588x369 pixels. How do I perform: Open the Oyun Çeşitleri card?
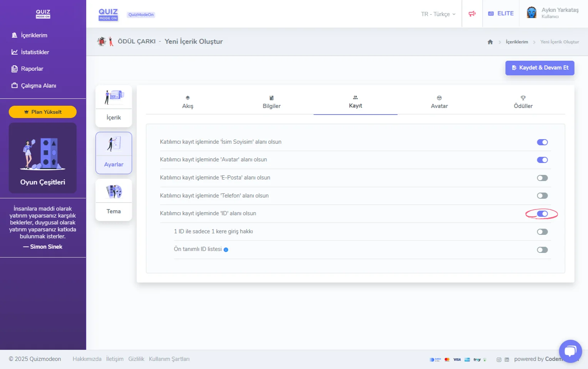point(43,158)
